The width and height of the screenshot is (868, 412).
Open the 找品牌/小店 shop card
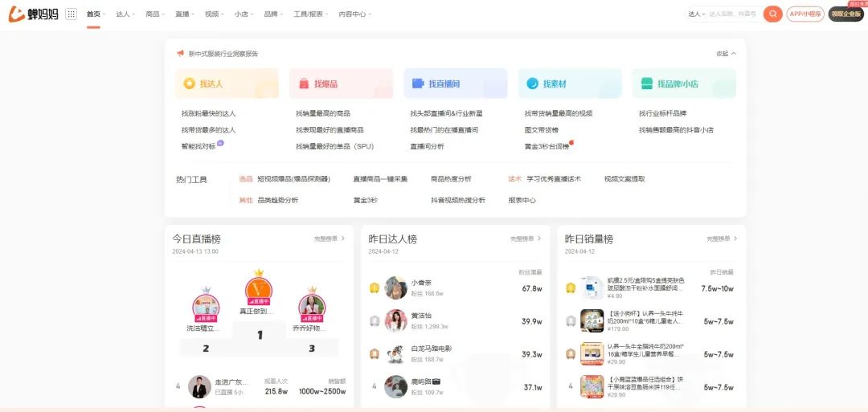coord(684,84)
